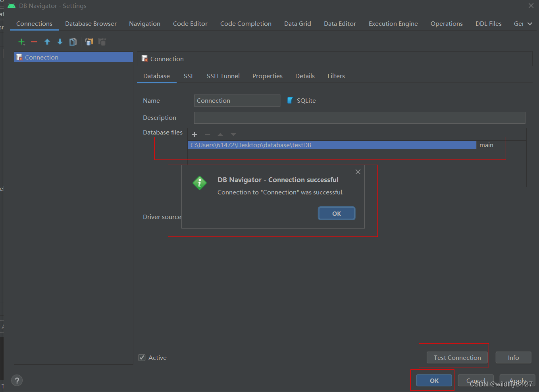Duplicate the connection using copy icon
This screenshot has height=392, width=539.
tap(73, 42)
